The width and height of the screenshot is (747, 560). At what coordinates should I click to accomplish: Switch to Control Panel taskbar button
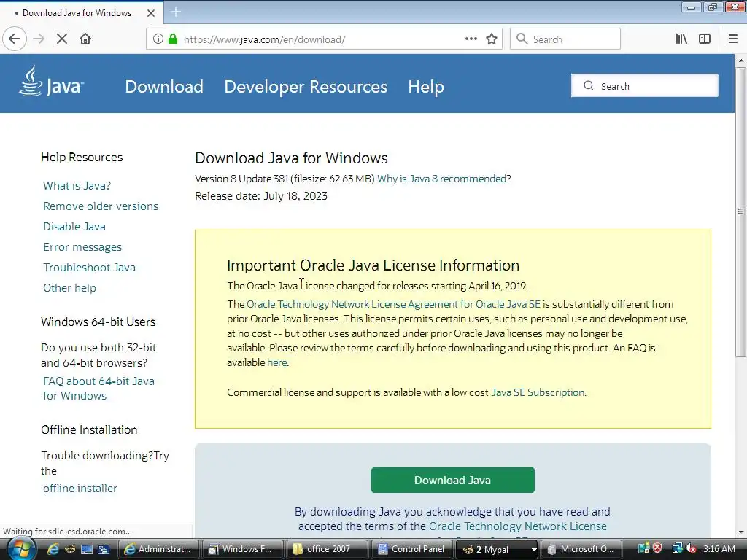click(x=411, y=549)
